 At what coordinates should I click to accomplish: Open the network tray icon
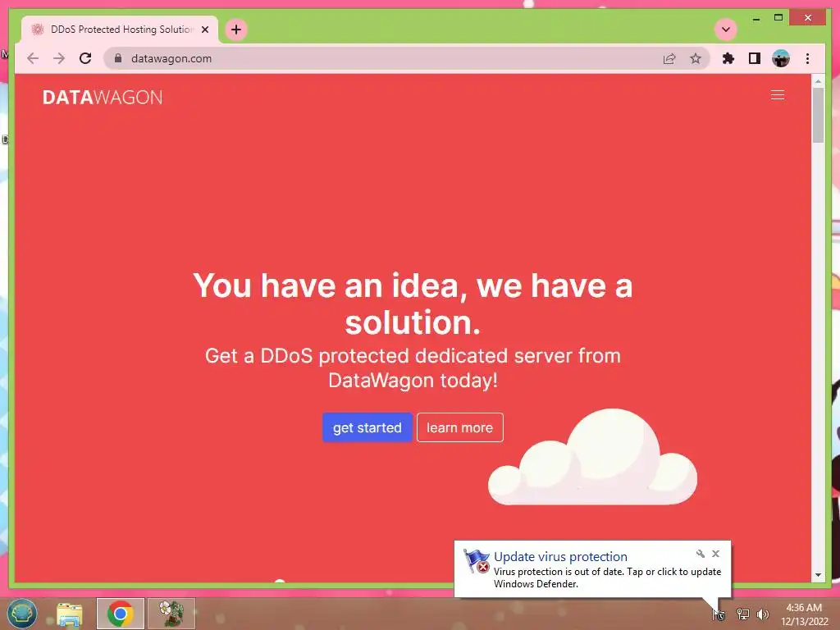click(x=742, y=614)
